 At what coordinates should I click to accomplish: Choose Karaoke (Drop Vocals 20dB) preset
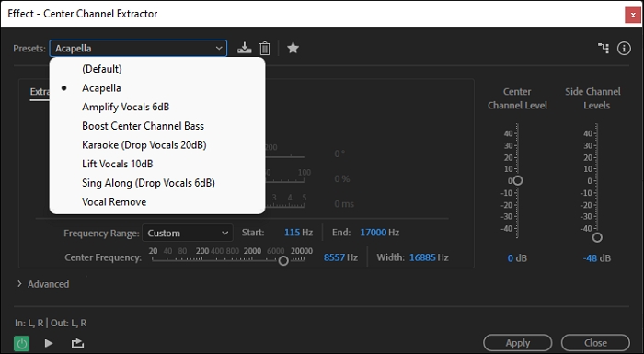(157, 144)
